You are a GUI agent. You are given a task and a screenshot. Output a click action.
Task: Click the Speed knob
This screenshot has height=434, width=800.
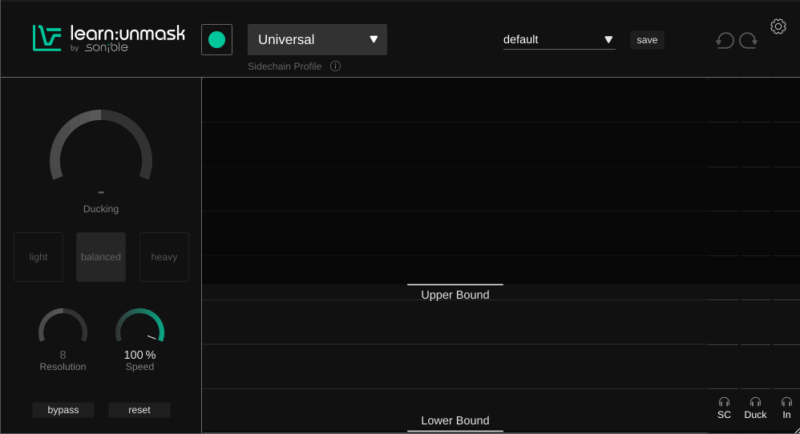(x=140, y=330)
